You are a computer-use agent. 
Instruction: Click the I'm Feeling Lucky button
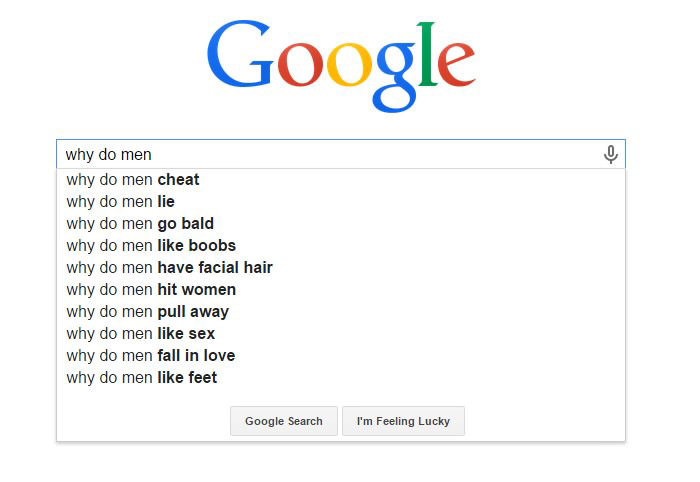pos(404,421)
